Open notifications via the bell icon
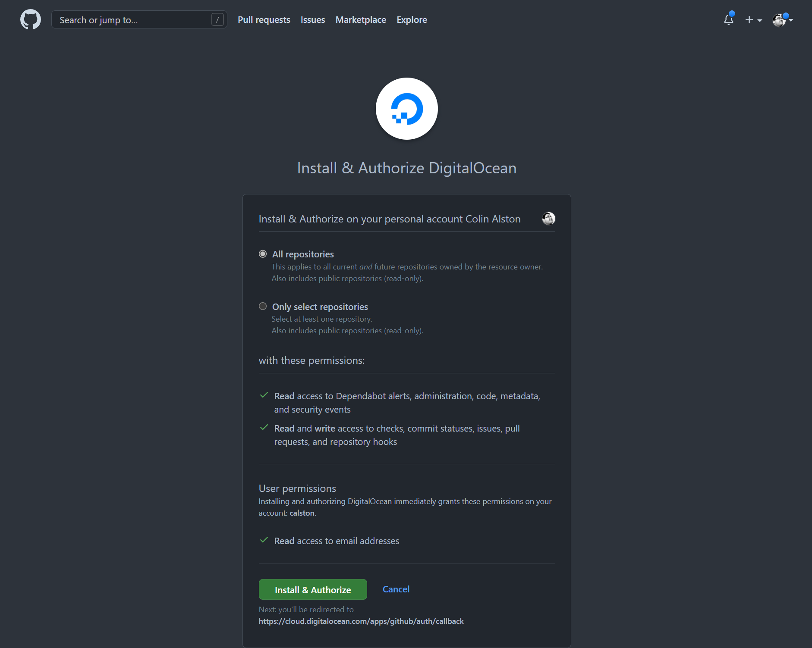812x648 pixels. [728, 20]
